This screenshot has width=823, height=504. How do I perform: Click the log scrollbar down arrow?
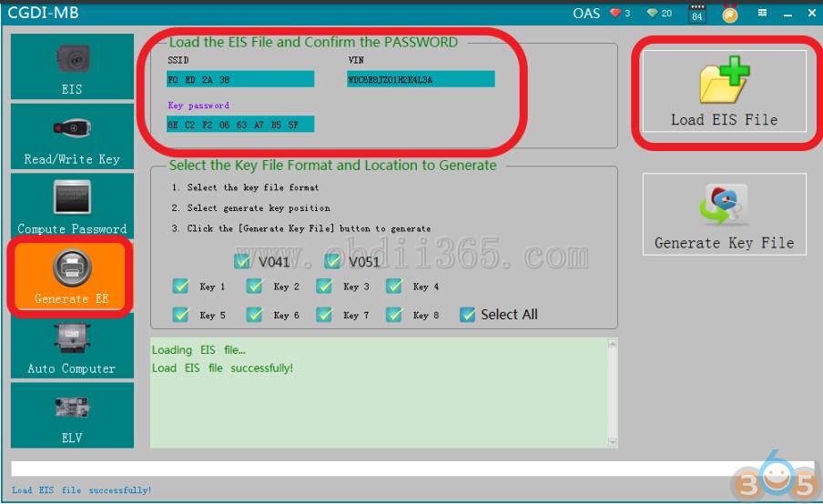tap(612, 443)
